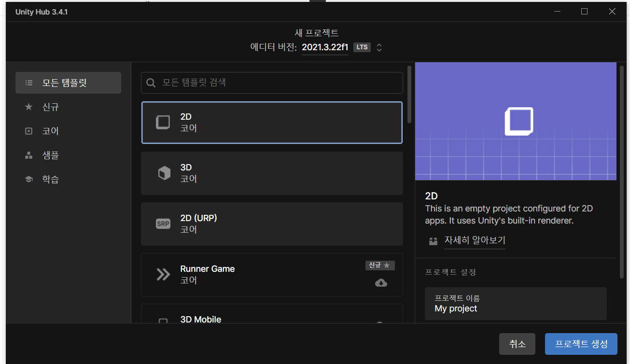Open the 코어 templates category

(68, 131)
